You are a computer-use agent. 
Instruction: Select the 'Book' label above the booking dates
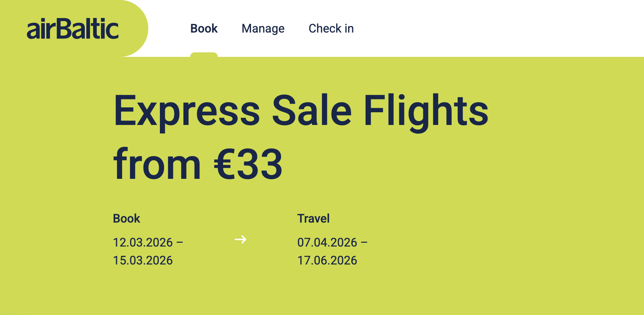[x=127, y=218]
